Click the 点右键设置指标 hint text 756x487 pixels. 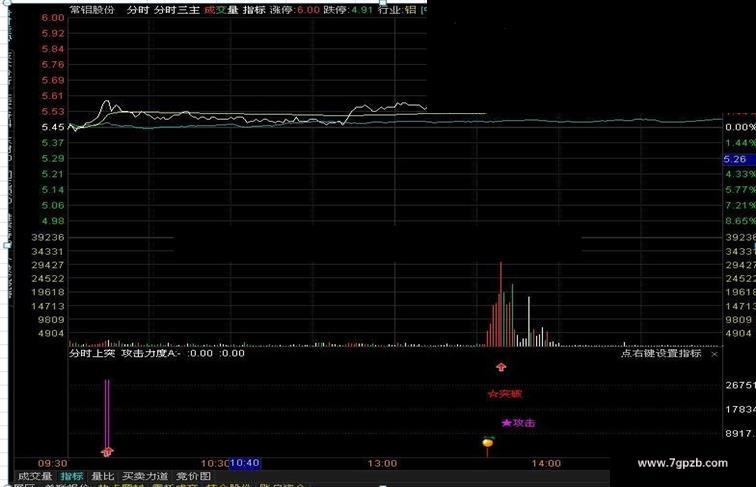(x=661, y=353)
